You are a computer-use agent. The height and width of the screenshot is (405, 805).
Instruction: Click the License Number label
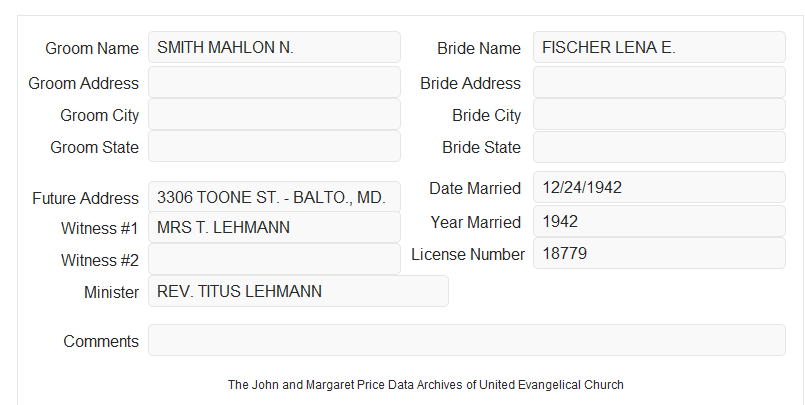click(468, 255)
